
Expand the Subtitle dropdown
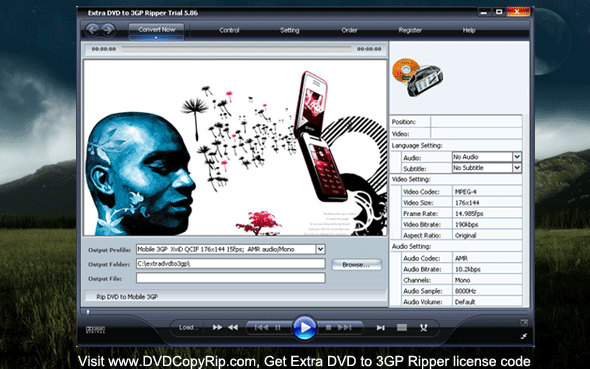click(517, 167)
